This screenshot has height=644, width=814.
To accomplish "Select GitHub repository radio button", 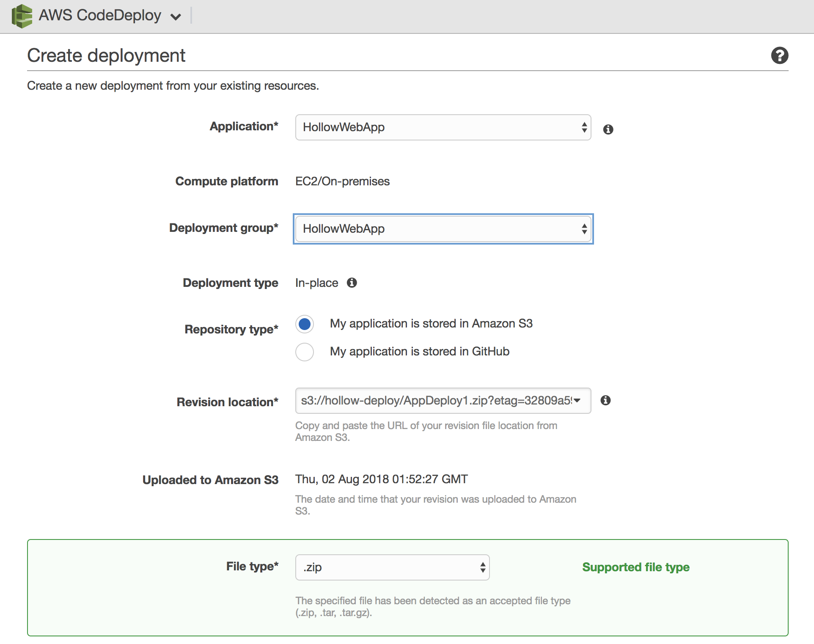I will [305, 352].
